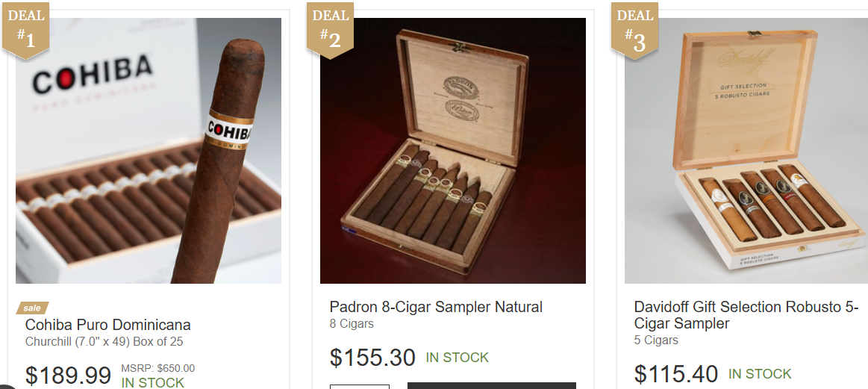Click the Deal #2 ribbon badge
The width and height of the screenshot is (868, 389).
pyautogui.click(x=330, y=29)
